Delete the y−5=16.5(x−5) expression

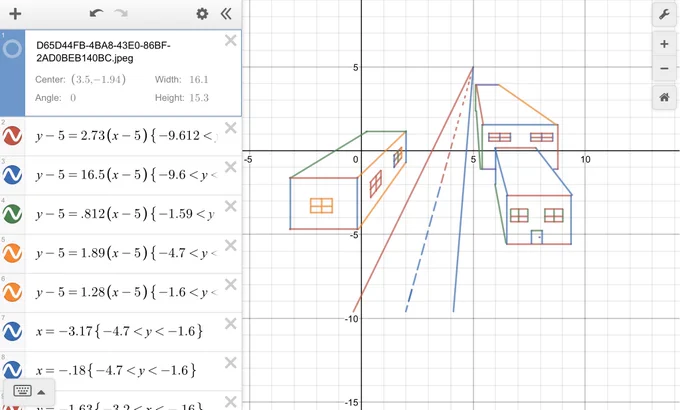[231, 167]
